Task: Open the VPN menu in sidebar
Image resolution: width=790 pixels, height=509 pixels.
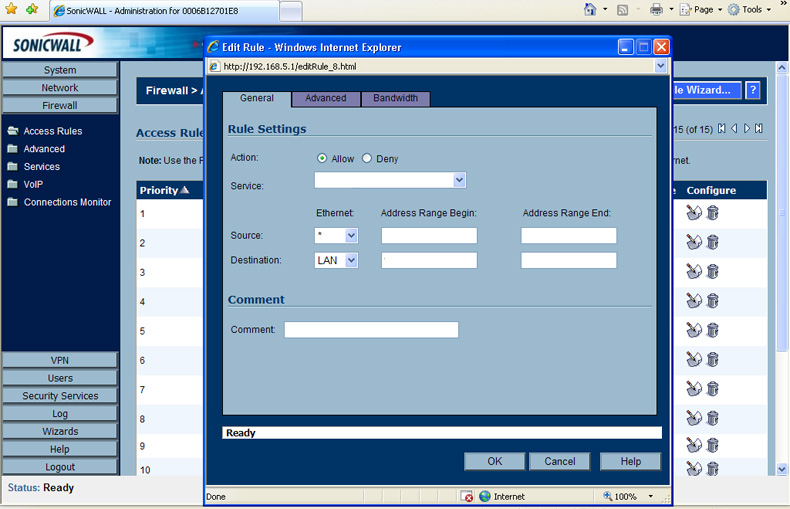Action: tap(60, 360)
